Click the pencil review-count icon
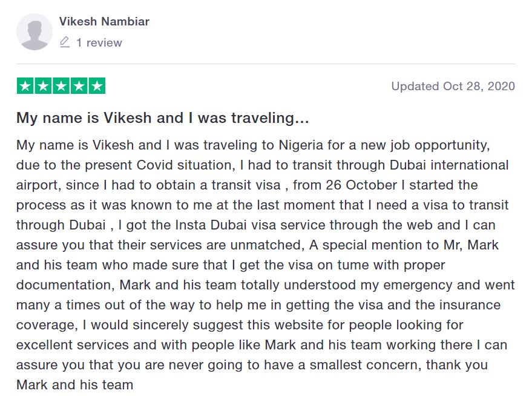 pyautogui.click(x=65, y=42)
